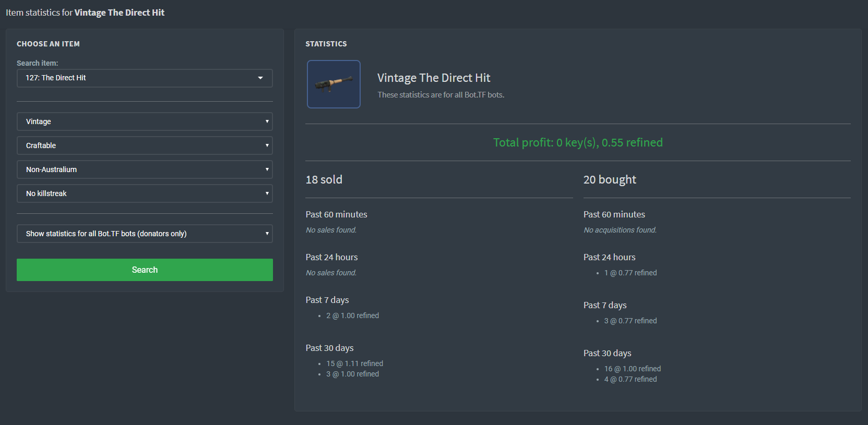Expand the Vintage quality dropdown
The image size is (868, 425).
[x=145, y=122]
